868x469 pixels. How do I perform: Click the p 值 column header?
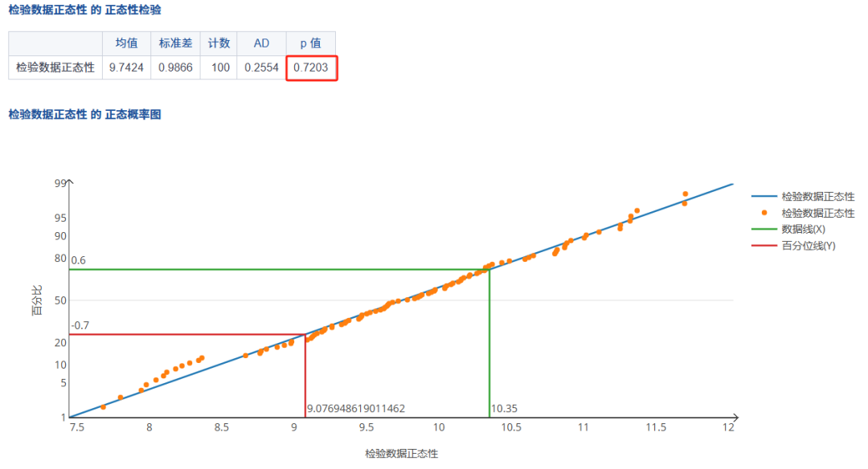click(310, 43)
